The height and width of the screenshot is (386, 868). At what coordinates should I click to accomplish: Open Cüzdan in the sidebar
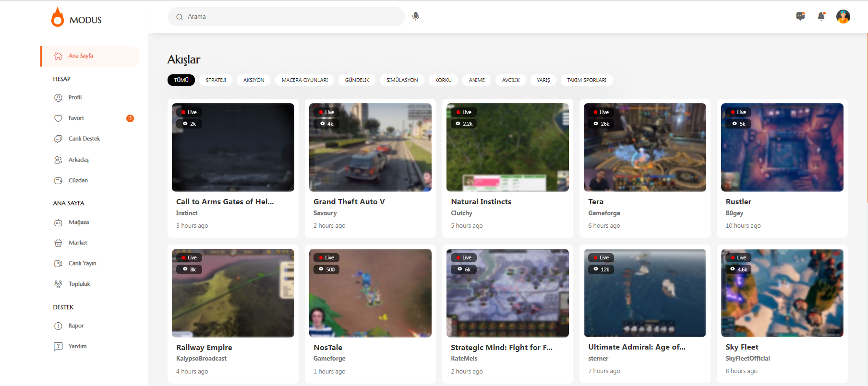point(78,181)
